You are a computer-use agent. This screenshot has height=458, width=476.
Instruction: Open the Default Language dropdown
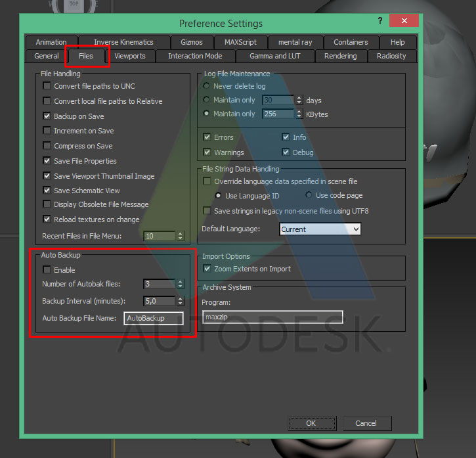pos(320,229)
